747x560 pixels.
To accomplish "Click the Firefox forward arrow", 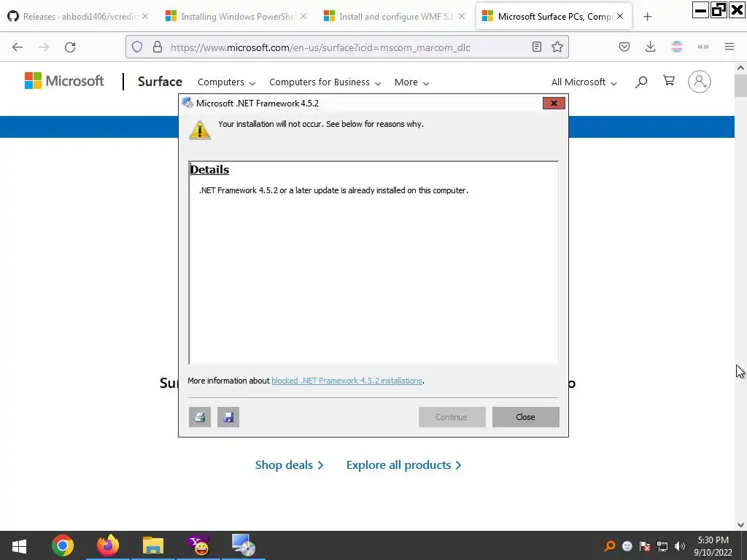I will (x=44, y=47).
